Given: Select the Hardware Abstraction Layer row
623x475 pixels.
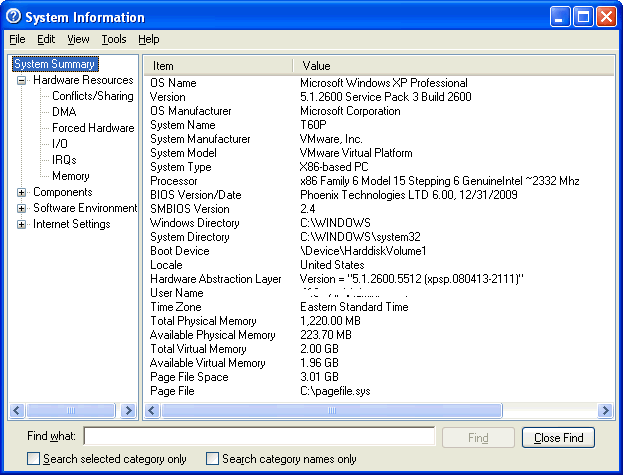Looking at the screenshot, I should (379, 279).
